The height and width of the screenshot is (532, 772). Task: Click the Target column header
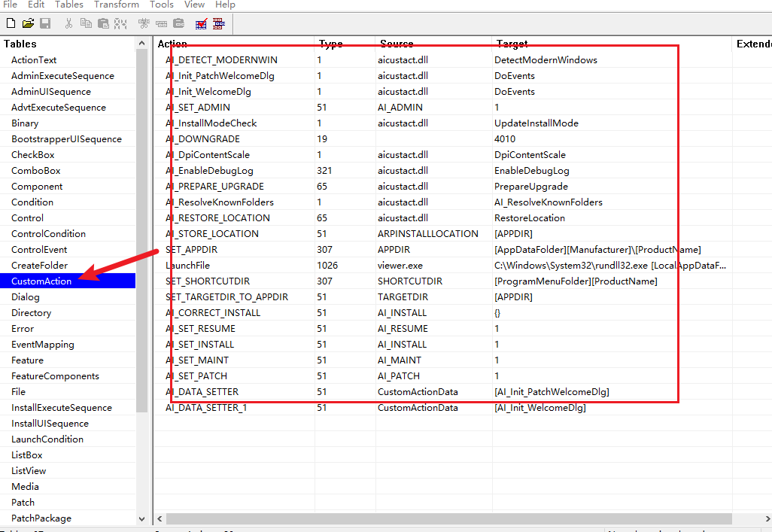click(512, 44)
